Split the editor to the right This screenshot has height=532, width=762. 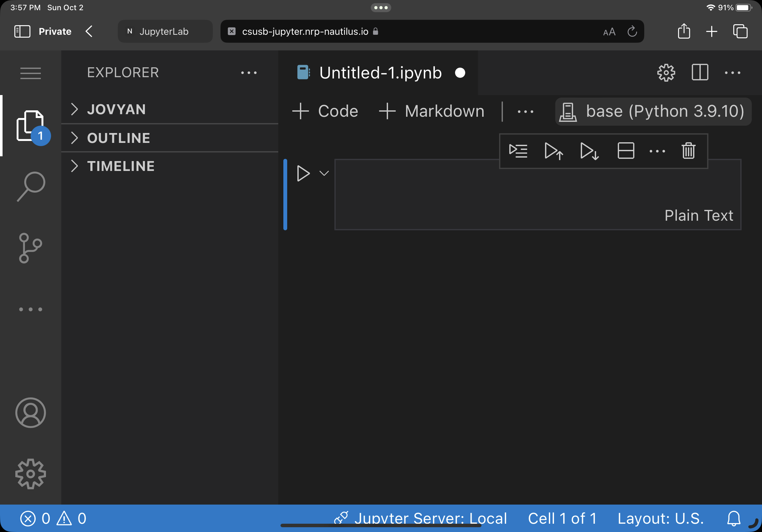[700, 72]
